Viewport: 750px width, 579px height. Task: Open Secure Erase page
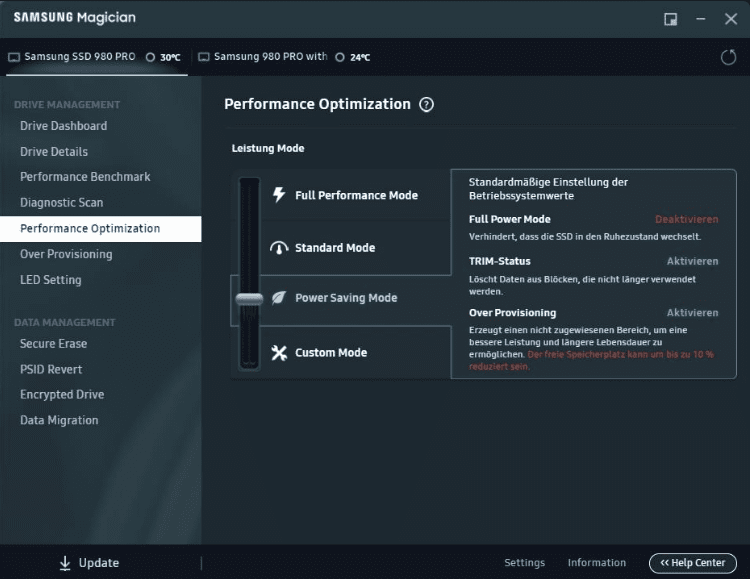54,344
